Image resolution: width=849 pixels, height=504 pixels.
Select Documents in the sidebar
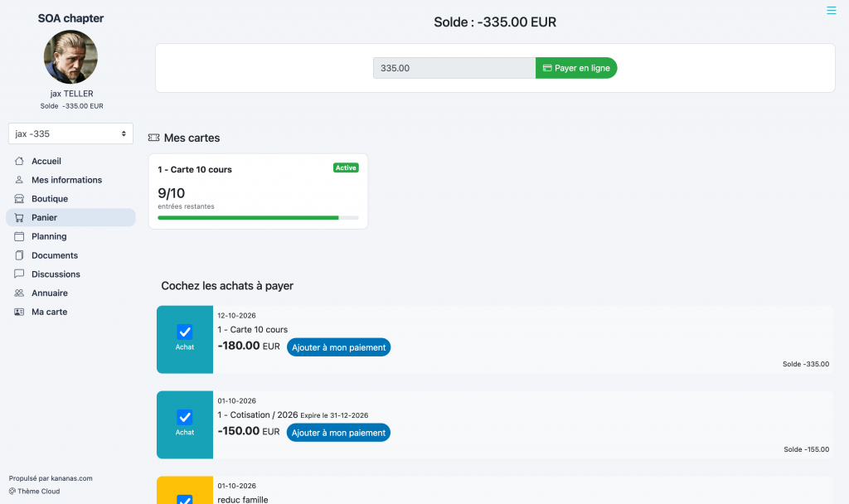coord(70,255)
